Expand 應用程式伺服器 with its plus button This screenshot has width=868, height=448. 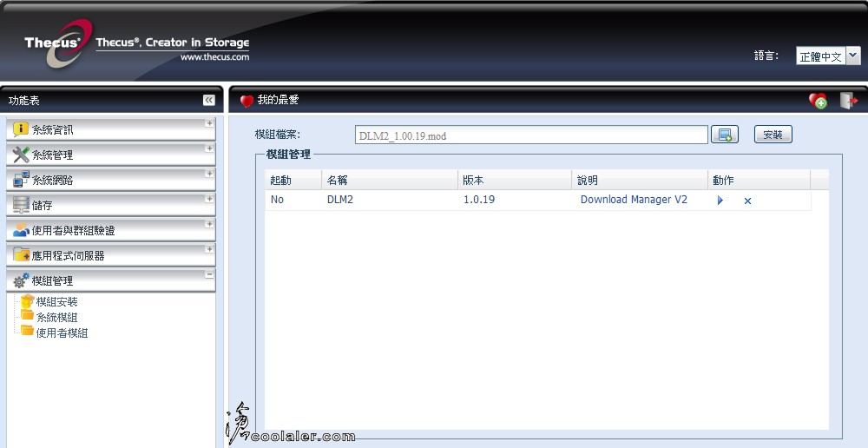coord(209,249)
